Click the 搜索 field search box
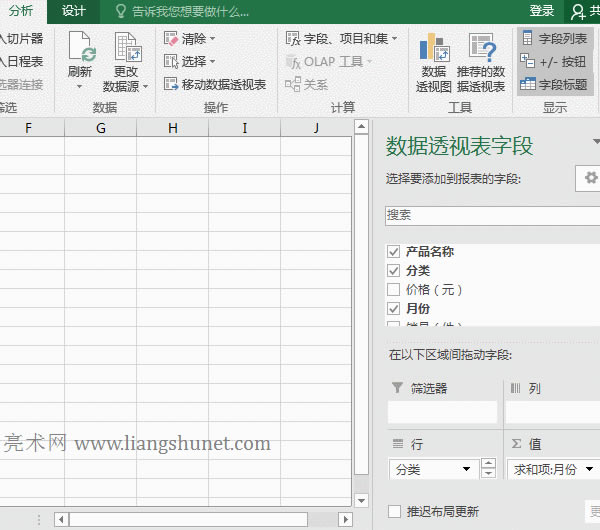 click(x=490, y=215)
